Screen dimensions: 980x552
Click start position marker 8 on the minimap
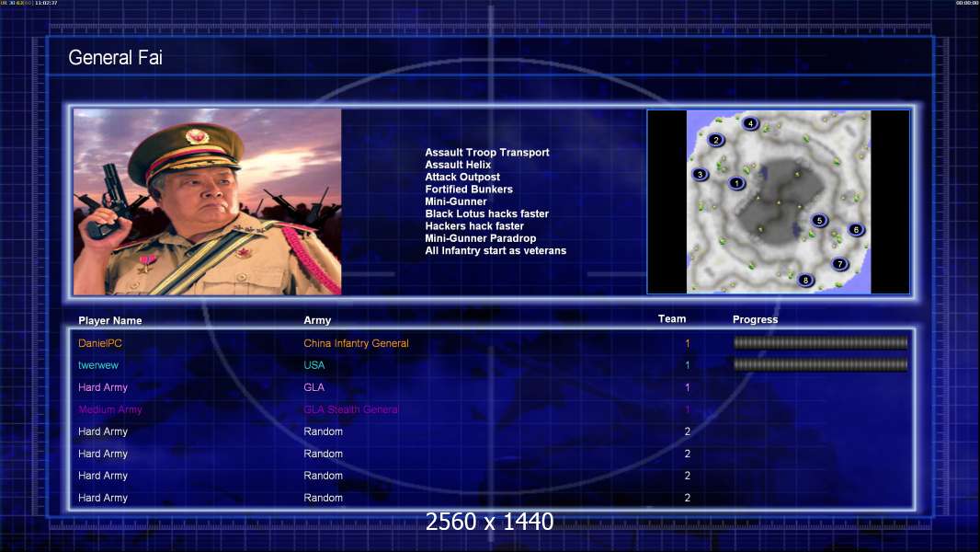(805, 280)
